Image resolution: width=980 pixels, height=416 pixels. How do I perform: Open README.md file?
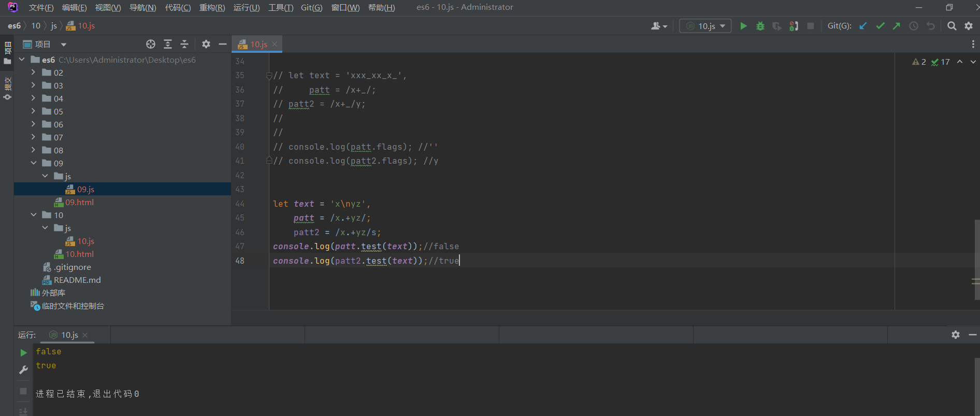click(x=77, y=280)
